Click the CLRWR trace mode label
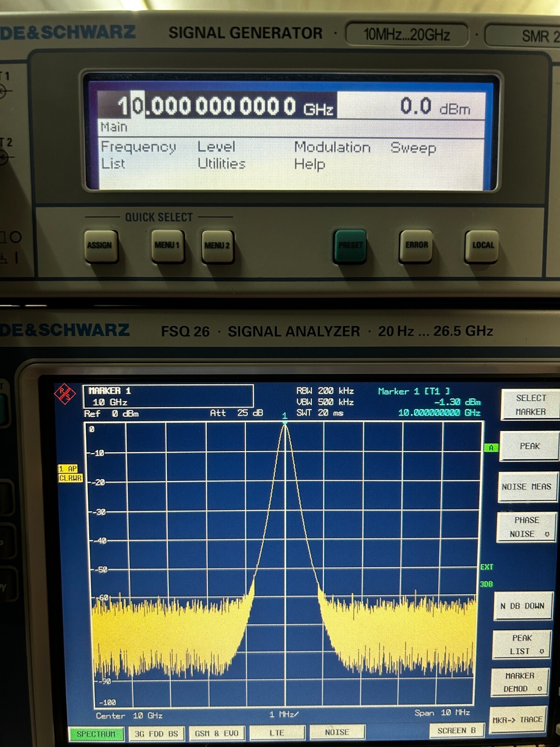The height and width of the screenshot is (747, 560). pyautogui.click(x=70, y=478)
